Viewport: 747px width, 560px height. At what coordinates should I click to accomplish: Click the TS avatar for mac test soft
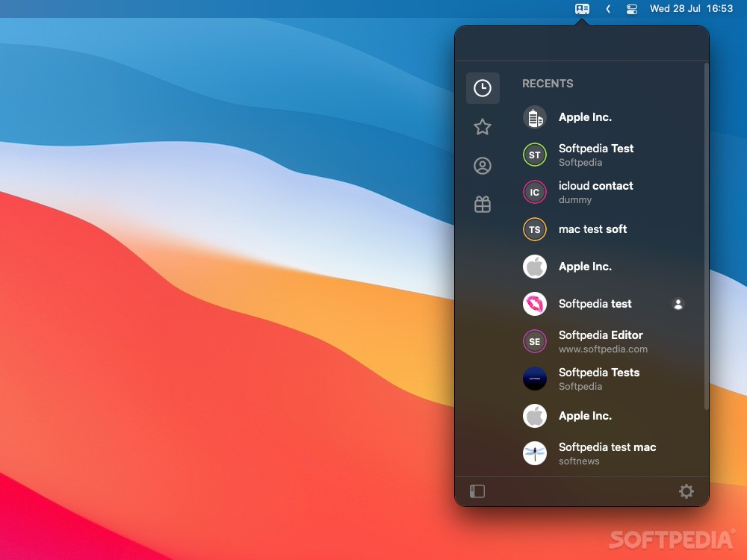click(x=535, y=229)
